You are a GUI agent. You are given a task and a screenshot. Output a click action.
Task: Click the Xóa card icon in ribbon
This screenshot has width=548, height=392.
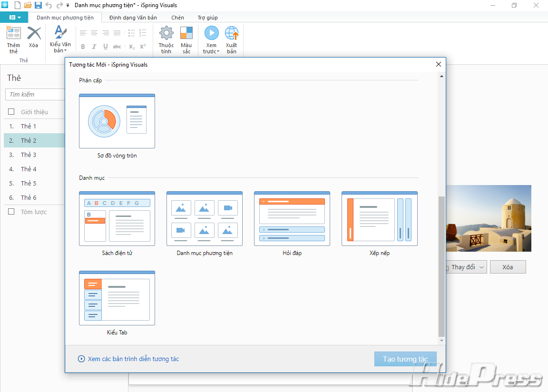point(33,34)
